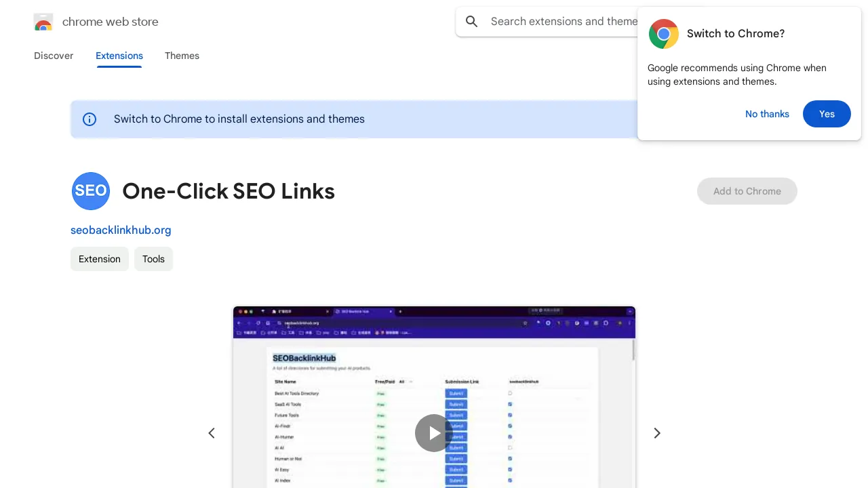Go to the next screenshot with the right arrow
Image resolution: width=868 pixels, height=488 pixels.
click(656, 433)
